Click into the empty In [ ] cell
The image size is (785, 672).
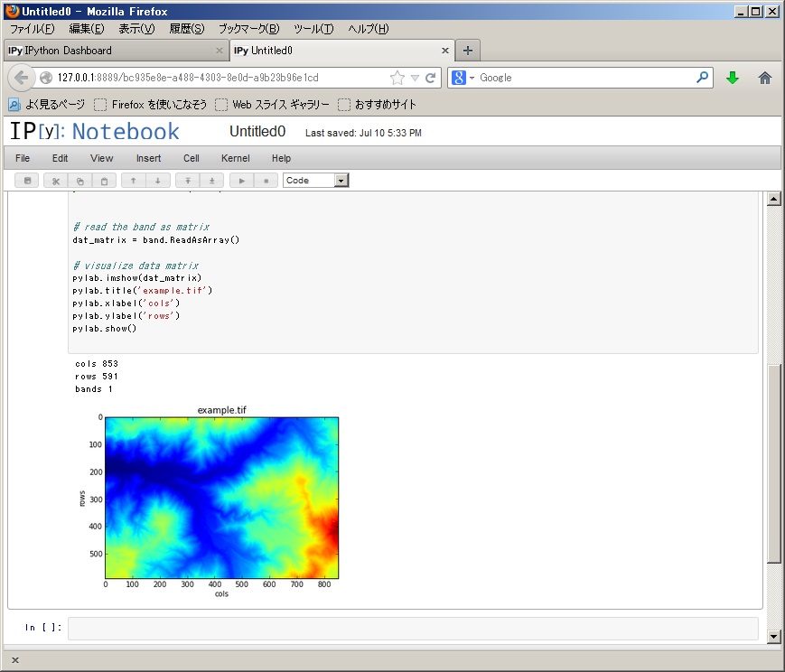pos(412,628)
